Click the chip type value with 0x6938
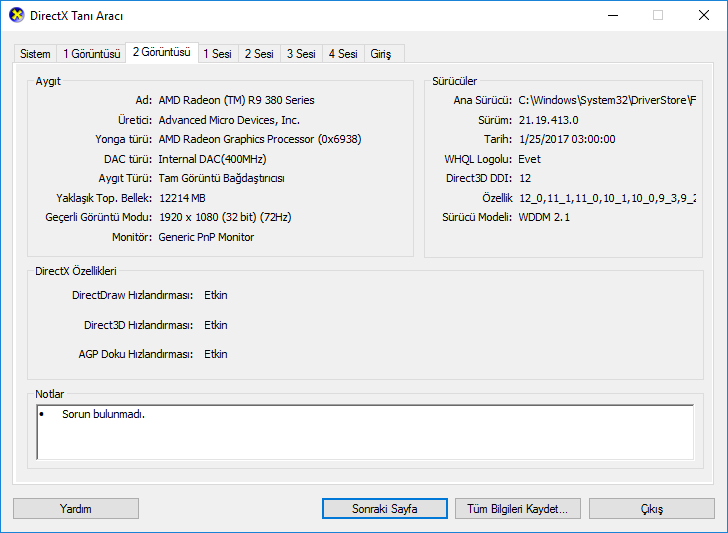The width and height of the screenshot is (728, 533). coord(260,139)
